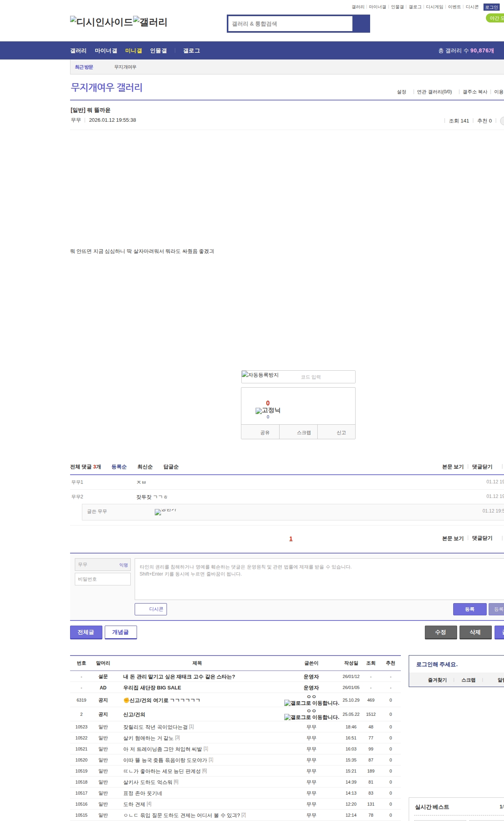This screenshot has width=504, height=821.
Task: Open the ad post '우리집 새단장 BIG SALE'
Action: pyautogui.click(x=152, y=688)
